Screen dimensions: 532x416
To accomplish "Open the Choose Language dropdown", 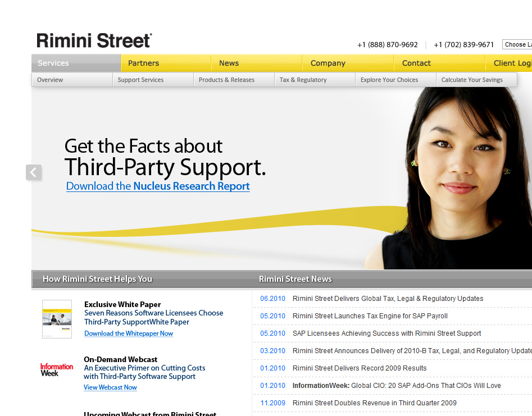I will point(517,44).
